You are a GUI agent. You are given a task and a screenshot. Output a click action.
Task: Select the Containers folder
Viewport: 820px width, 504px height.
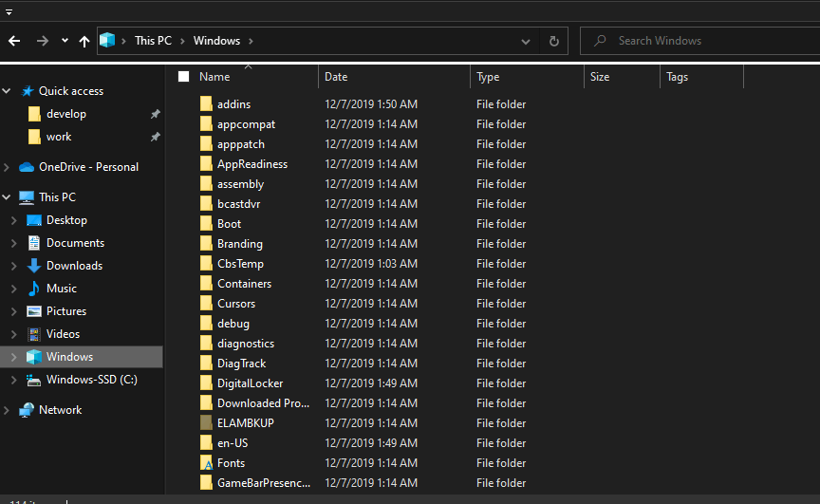[244, 284]
